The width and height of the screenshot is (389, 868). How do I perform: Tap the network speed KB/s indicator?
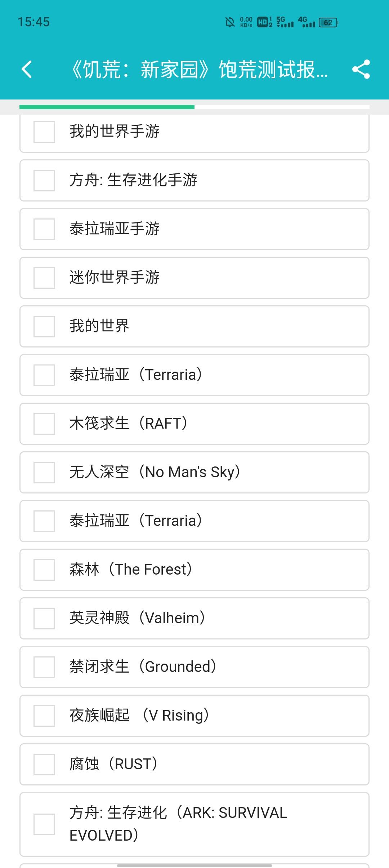pos(246,22)
